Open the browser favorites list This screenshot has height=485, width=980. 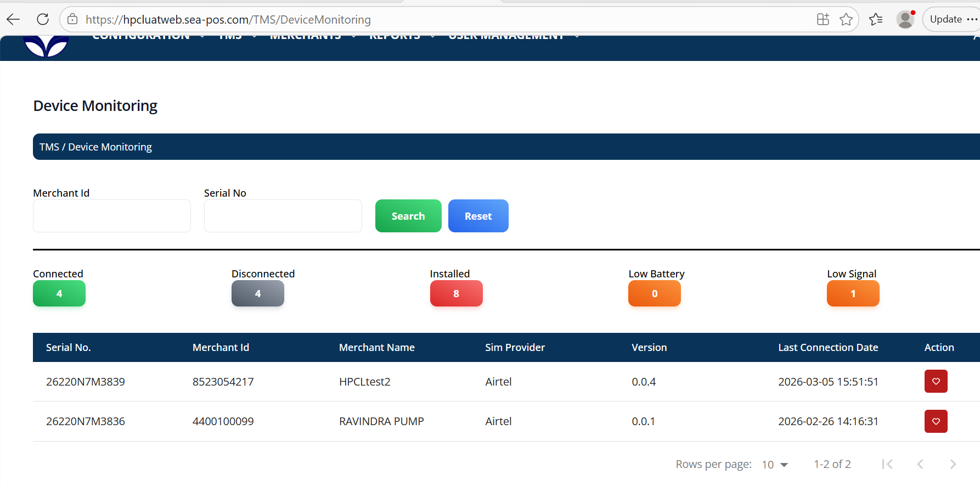pos(876,19)
